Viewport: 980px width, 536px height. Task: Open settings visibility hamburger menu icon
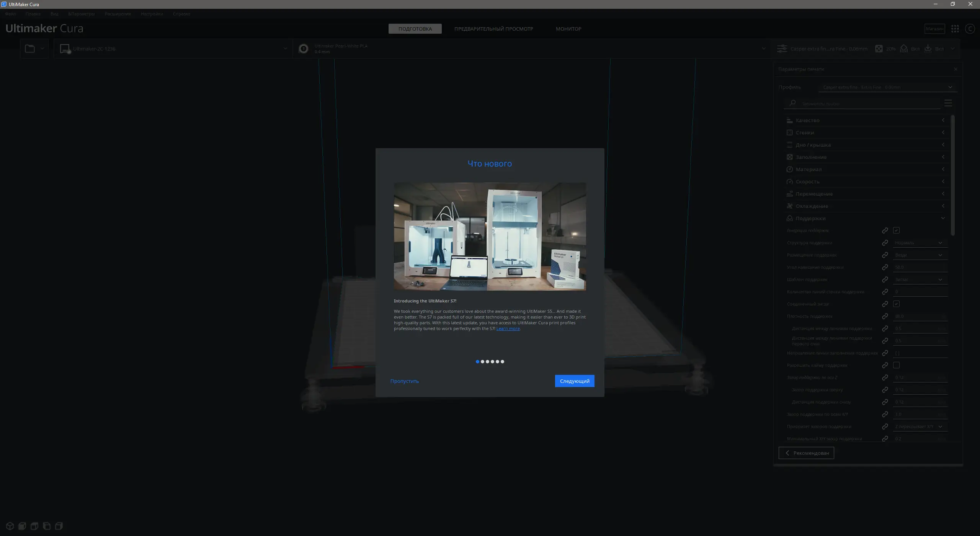(948, 103)
